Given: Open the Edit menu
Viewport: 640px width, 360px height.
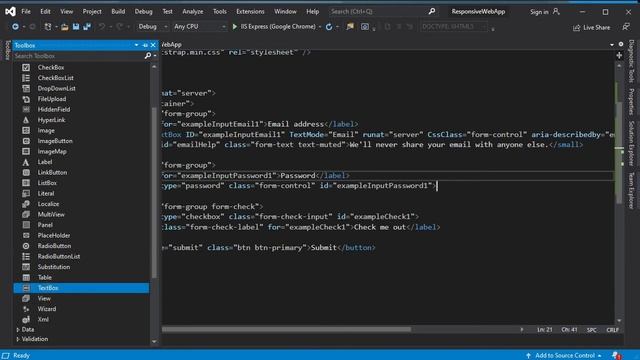Looking at the screenshot, I should pos(45,11).
